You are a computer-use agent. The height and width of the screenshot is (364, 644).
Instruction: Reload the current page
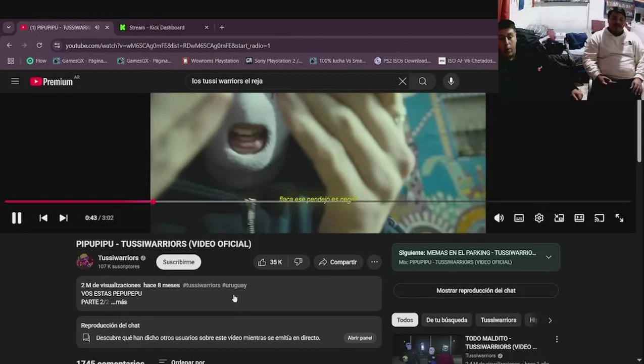(39, 45)
